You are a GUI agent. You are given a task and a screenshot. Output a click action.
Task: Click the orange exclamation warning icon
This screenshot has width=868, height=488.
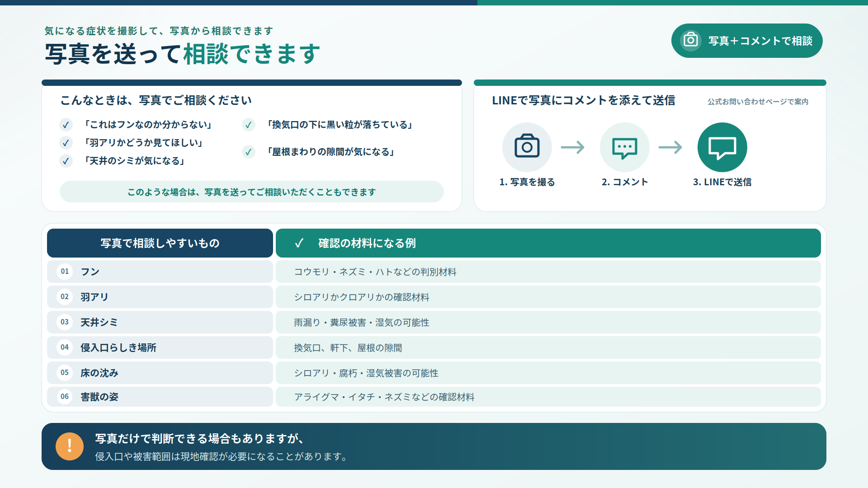point(70,446)
